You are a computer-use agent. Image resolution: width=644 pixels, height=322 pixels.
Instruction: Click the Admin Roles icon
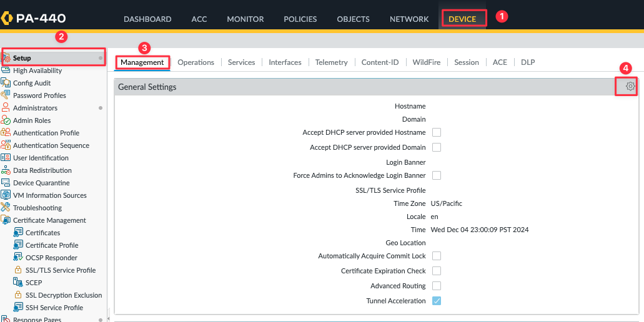(6, 120)
